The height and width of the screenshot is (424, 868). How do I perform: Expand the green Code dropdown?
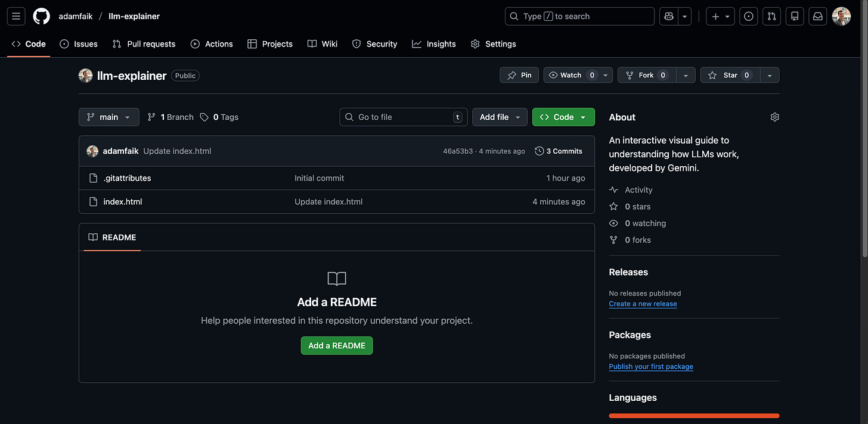coord(563,117)
